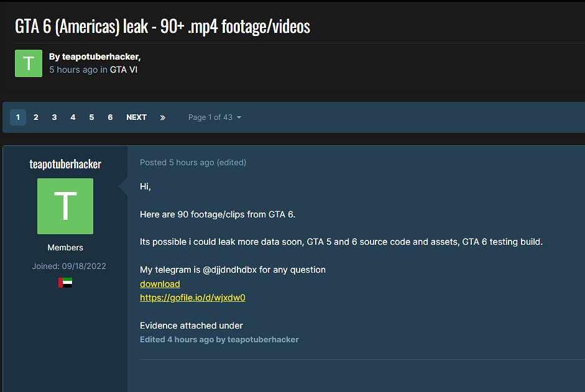Jump to last page double-chevron icon
Screen dimensions: 585x392
[x=163, y=117]
